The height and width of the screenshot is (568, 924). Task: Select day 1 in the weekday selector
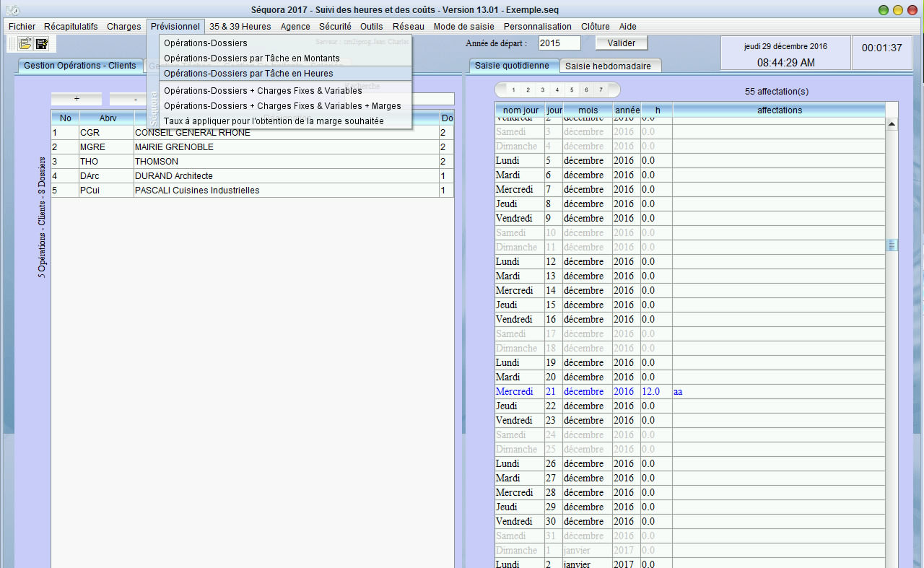513,90
